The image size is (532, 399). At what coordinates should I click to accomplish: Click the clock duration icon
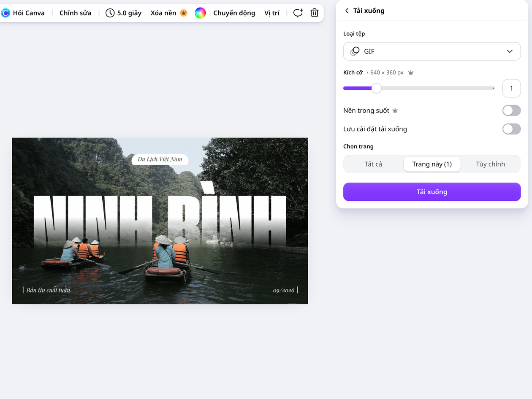110,13
